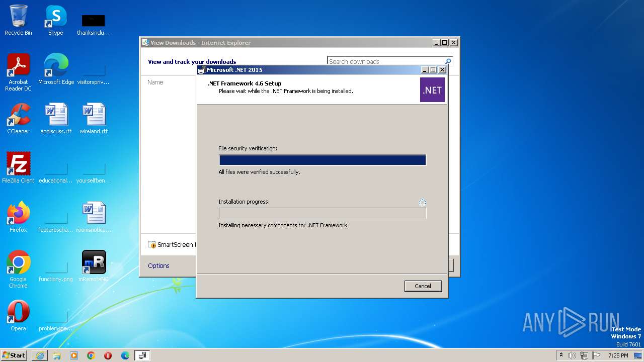Open Chrome from the taskbar
Viewport: 644px width, 362px height.
pos(91,355)
